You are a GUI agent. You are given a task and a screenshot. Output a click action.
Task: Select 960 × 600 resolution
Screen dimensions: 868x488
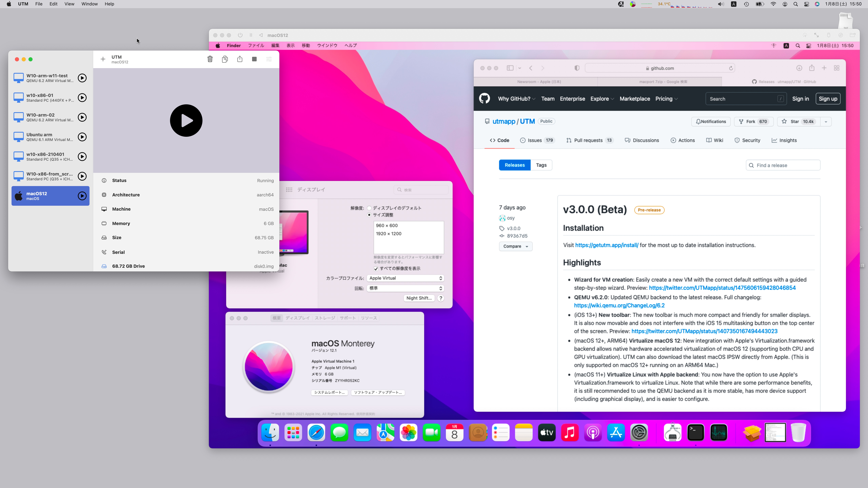pos(387,225)
